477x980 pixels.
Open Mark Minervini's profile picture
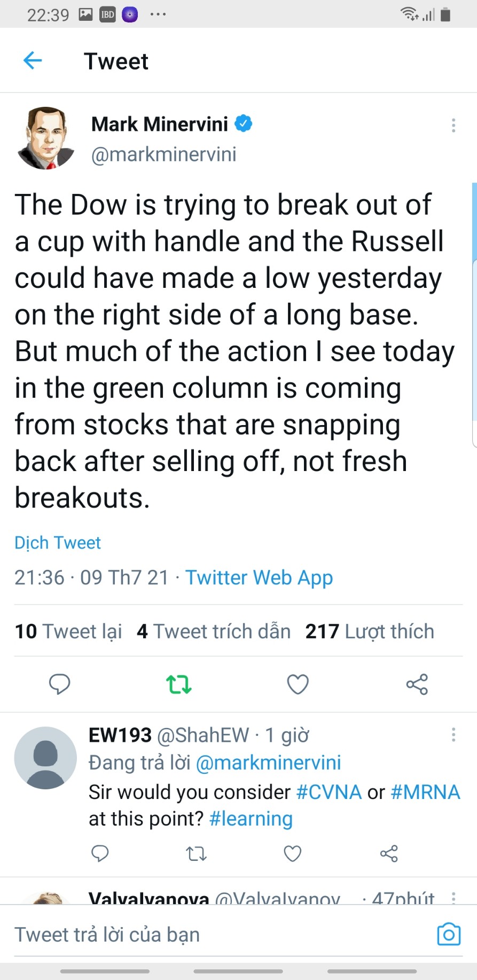45,139
